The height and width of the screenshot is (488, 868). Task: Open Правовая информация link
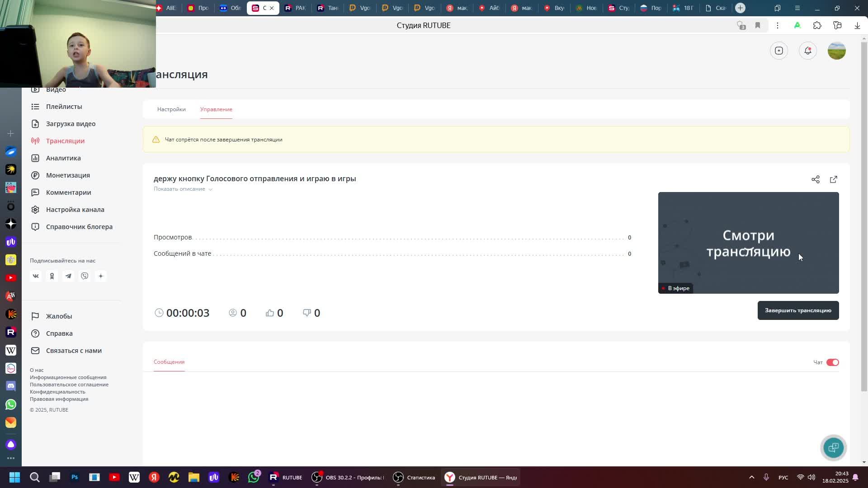click(x=59, y=399)
